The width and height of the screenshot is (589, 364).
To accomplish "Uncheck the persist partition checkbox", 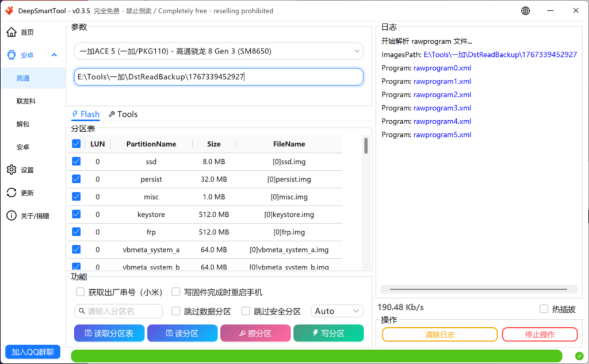I will 76,179.
